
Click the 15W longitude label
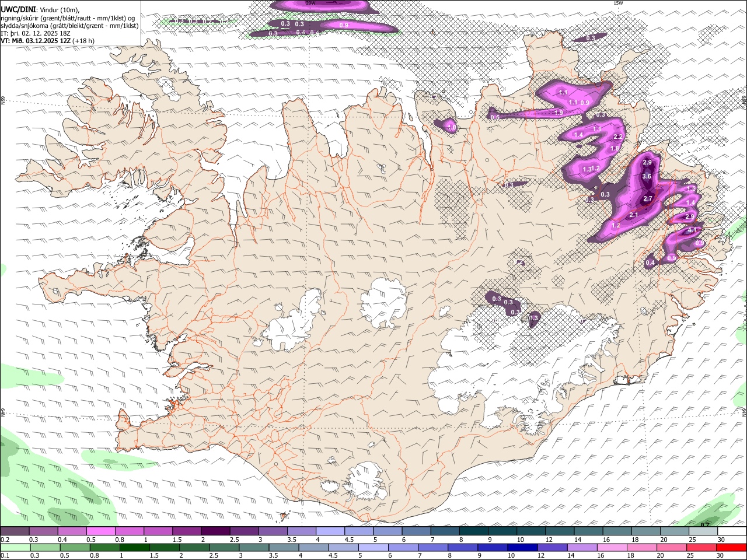click(618, 3)
